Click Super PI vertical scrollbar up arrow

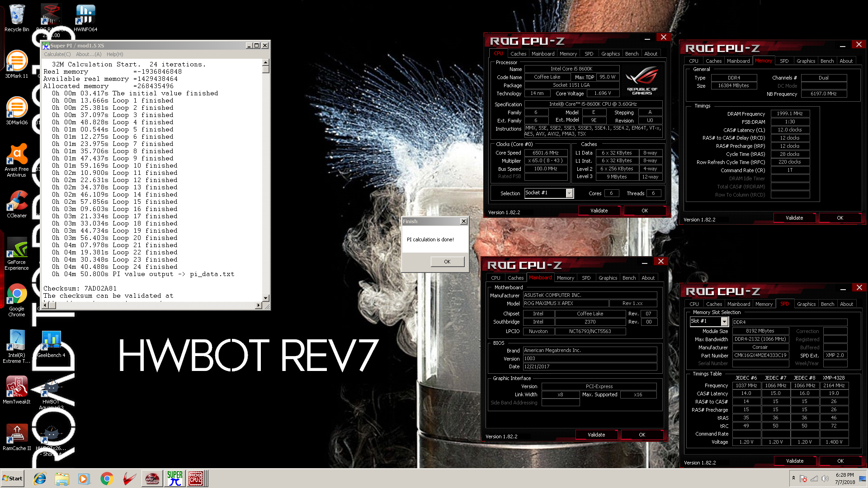click(x=266, y=62)
